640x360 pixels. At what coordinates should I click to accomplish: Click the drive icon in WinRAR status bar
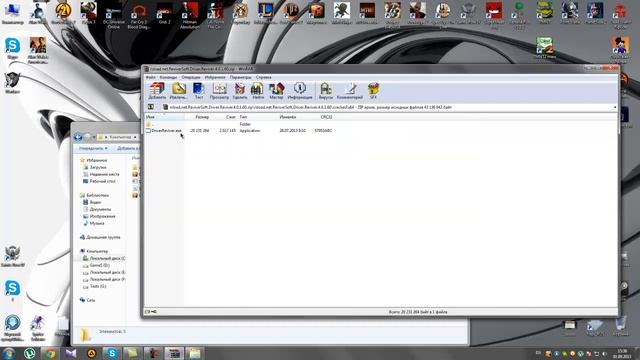pyautogui.click(x=148, y=312)
